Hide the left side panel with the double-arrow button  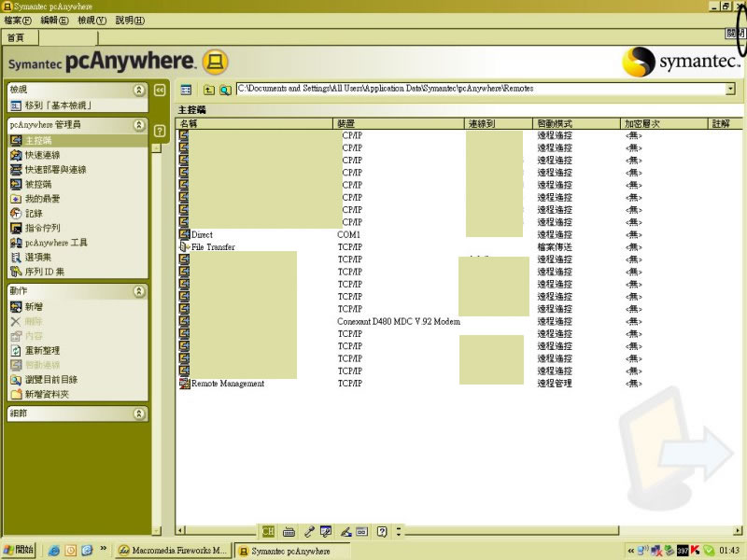click(x=160, y=90)
